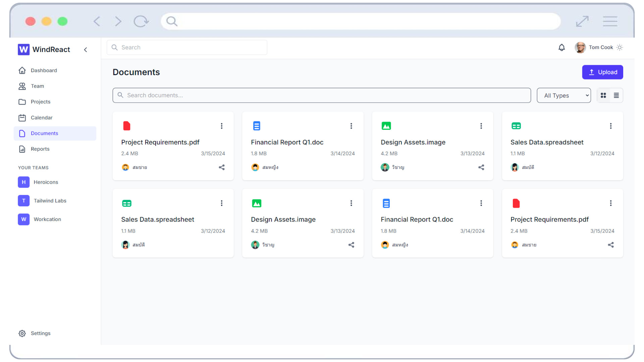Screen dimensions: 644x362
Task: Share the bottom-row Design Assets.image
Action: pyautogui.click(x=351, y=245)
